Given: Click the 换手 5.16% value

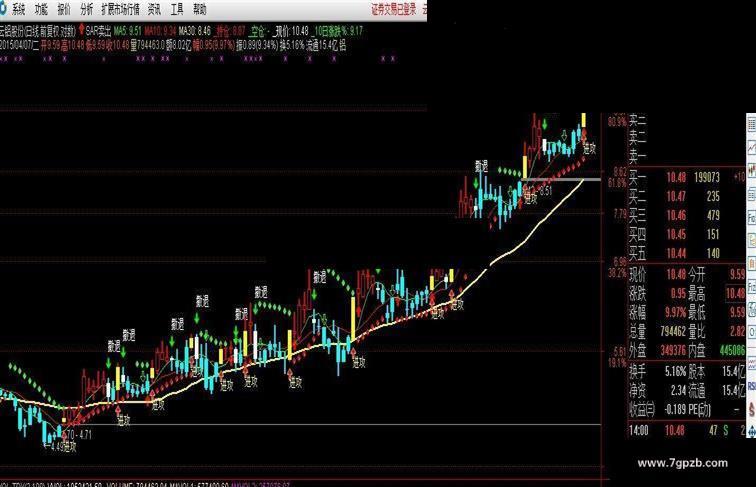Looking at the screenshot, I should pyautogui.click(x=675, y=372).
